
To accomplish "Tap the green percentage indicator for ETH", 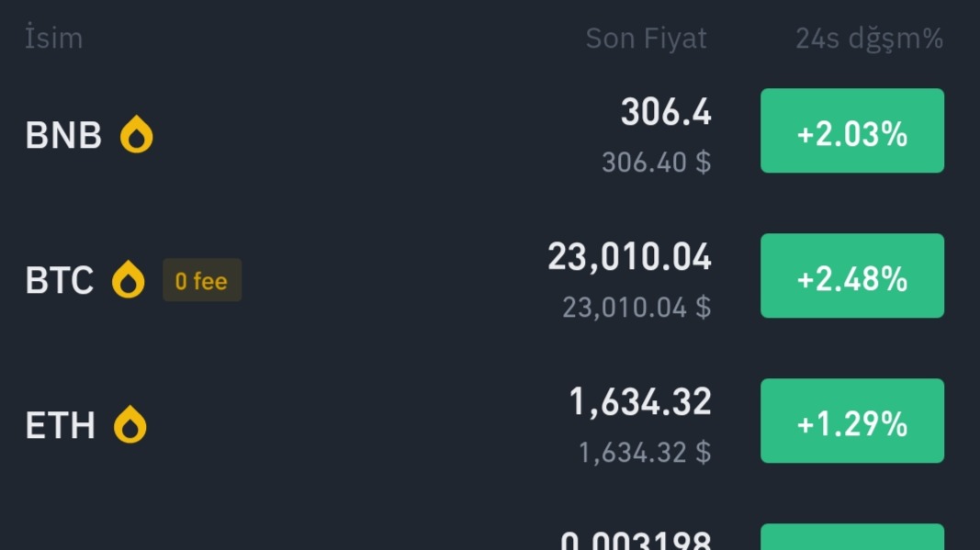I will click(x=851, y=420).
